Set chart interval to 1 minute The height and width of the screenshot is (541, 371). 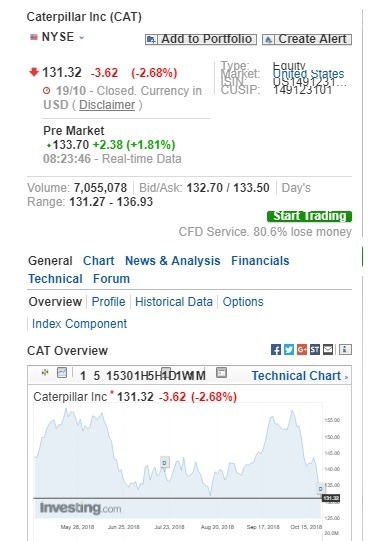(83, 376)
